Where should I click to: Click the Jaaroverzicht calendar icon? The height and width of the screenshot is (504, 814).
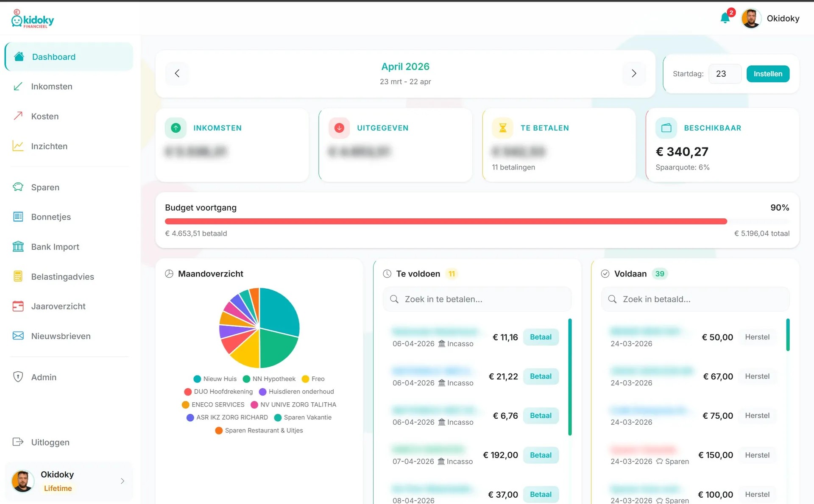(x=18, y=306)
